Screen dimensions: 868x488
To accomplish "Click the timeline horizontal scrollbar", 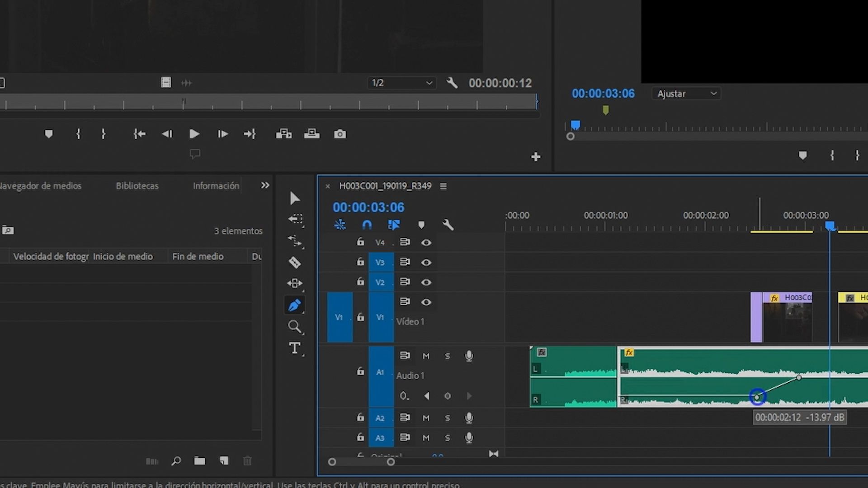I will [362, 462].
